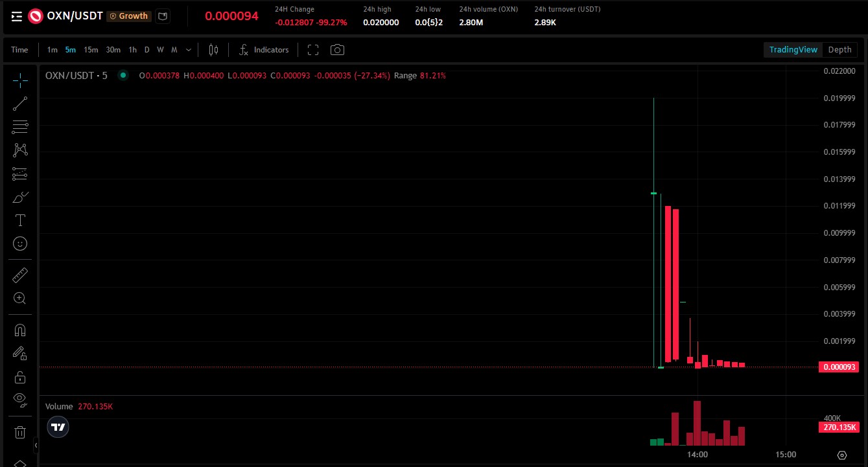This screenshot has height=467, width=868.
Task: Toggle magnet mode for drawings
Action: [19, 330]
